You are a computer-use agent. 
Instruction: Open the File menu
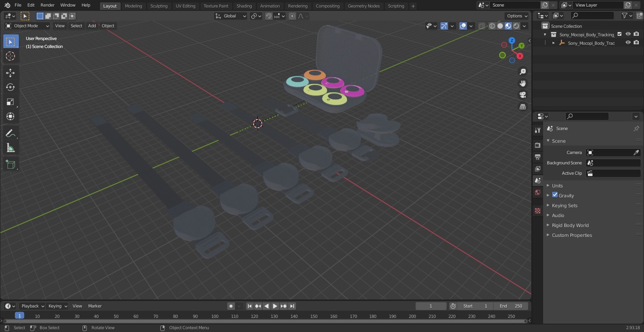click(x=18, y=5)
